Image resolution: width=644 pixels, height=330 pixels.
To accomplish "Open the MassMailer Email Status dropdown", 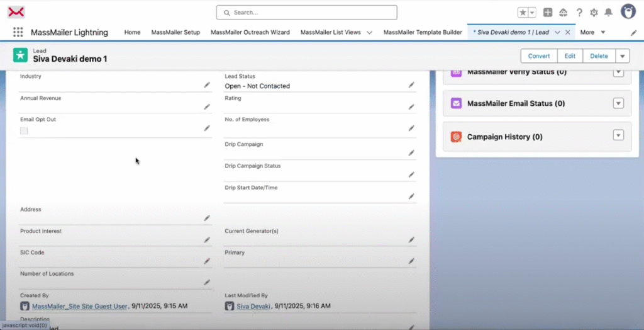I will (619, 103).
